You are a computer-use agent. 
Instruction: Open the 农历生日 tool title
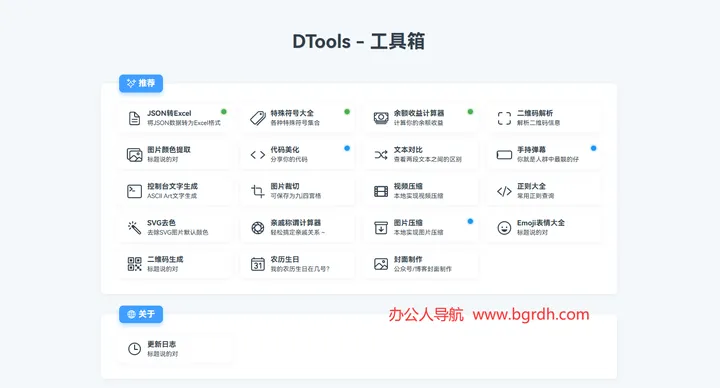click(x=285, y=259)
